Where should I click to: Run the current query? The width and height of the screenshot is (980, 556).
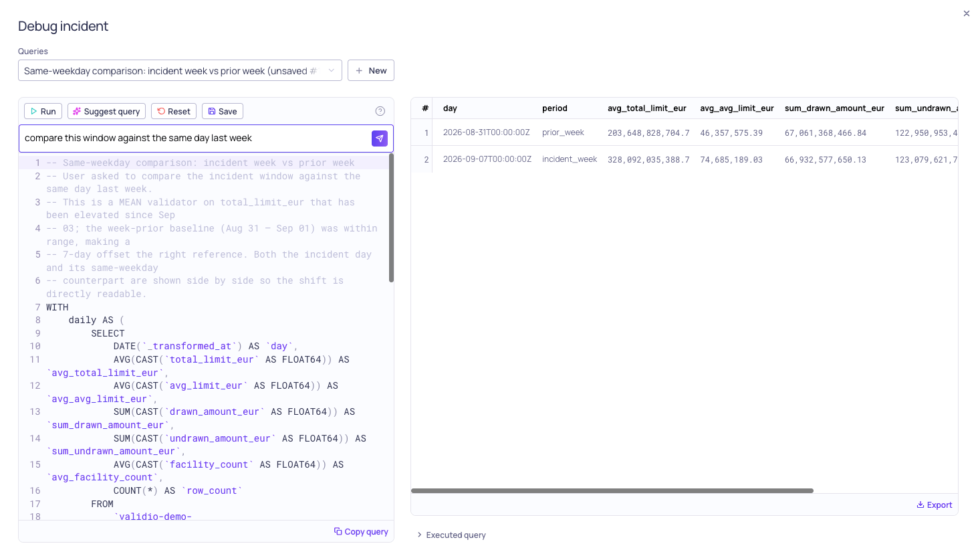(x=43, y=111)
